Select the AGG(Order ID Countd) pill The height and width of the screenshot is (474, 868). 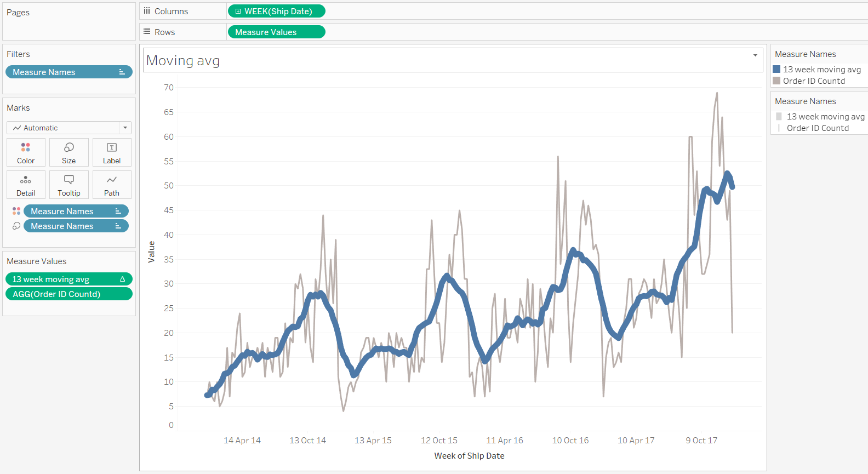[x=69, y=294]
